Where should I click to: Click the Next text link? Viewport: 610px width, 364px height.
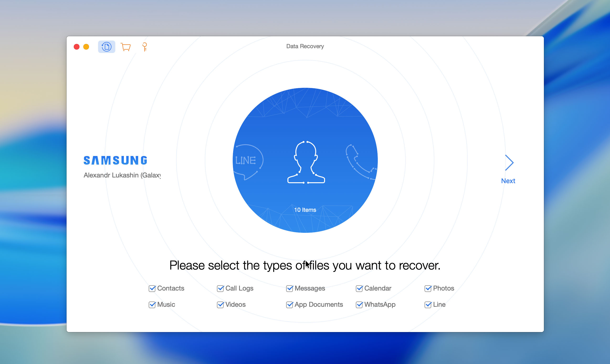coord(508,181)
